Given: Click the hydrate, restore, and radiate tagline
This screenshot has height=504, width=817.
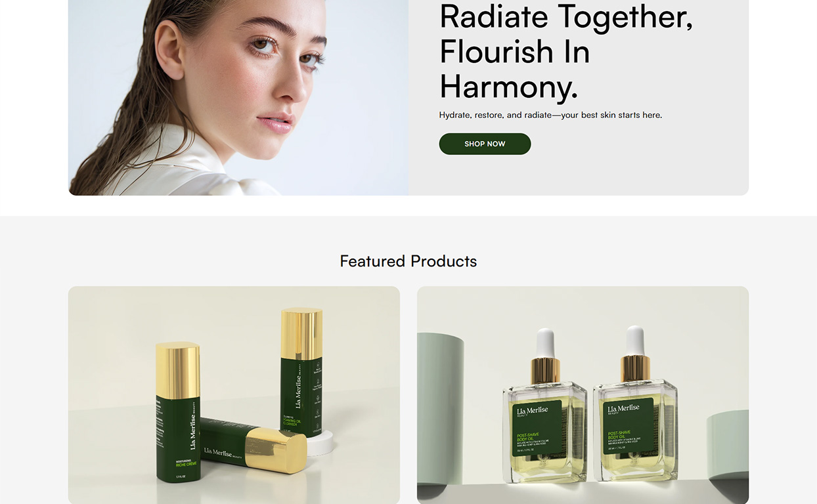Looking at the screenshot, I should click(550, 115).
